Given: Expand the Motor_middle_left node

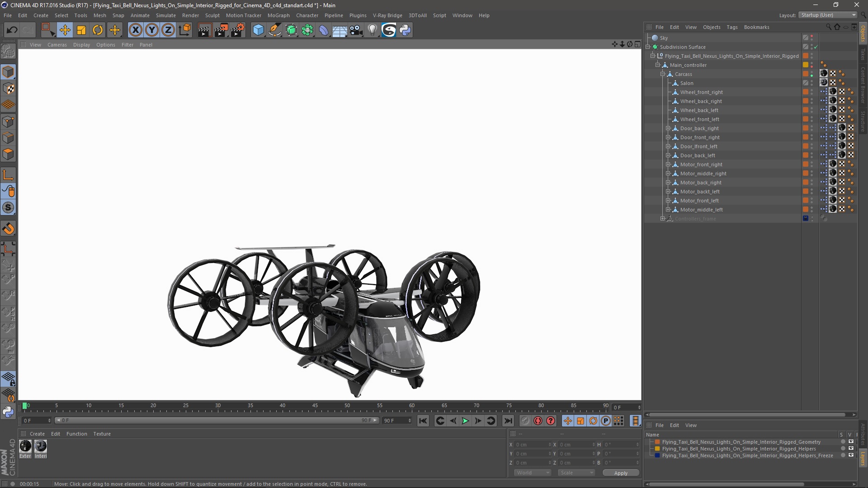Looking at the screenshot, I should click(x=668, y=210).
